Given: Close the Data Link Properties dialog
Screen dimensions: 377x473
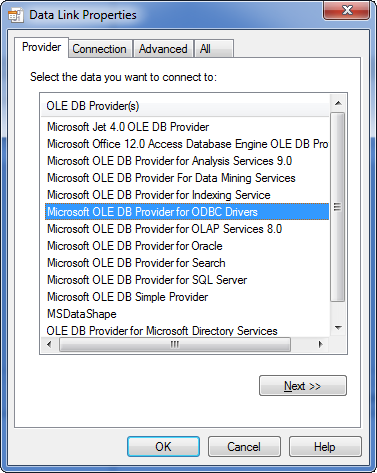Looking at the screenshot, I should tap(347, 10).
